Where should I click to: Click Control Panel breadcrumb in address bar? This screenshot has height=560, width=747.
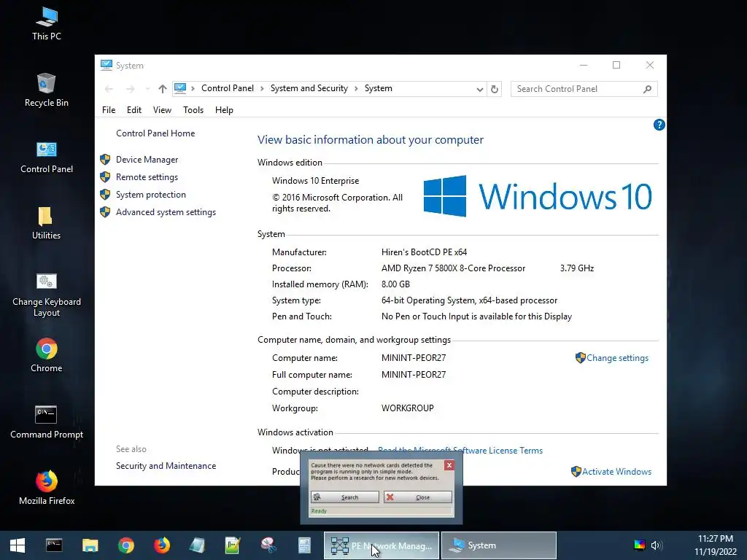click(228, 88)
